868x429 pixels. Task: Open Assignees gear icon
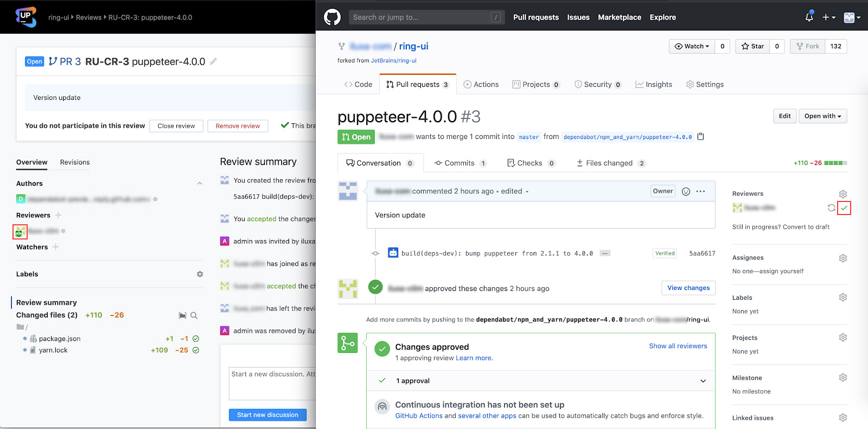click(843, 258)
